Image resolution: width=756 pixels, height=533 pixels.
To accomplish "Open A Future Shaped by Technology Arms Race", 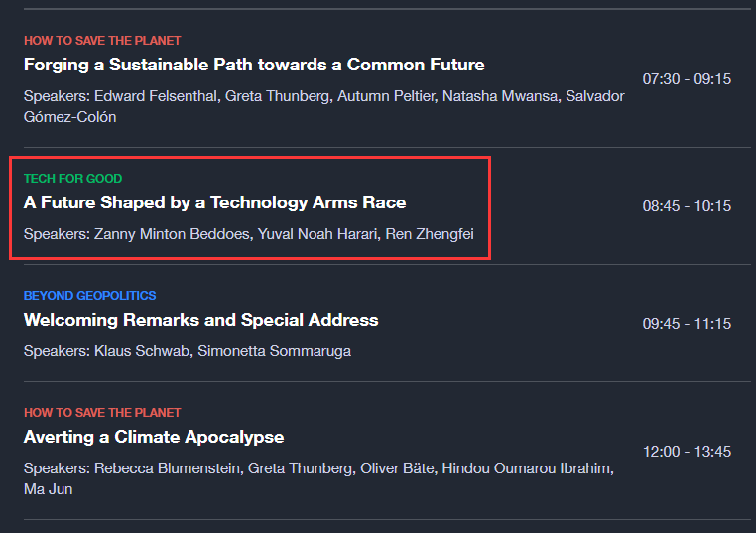I will (214, 202).
